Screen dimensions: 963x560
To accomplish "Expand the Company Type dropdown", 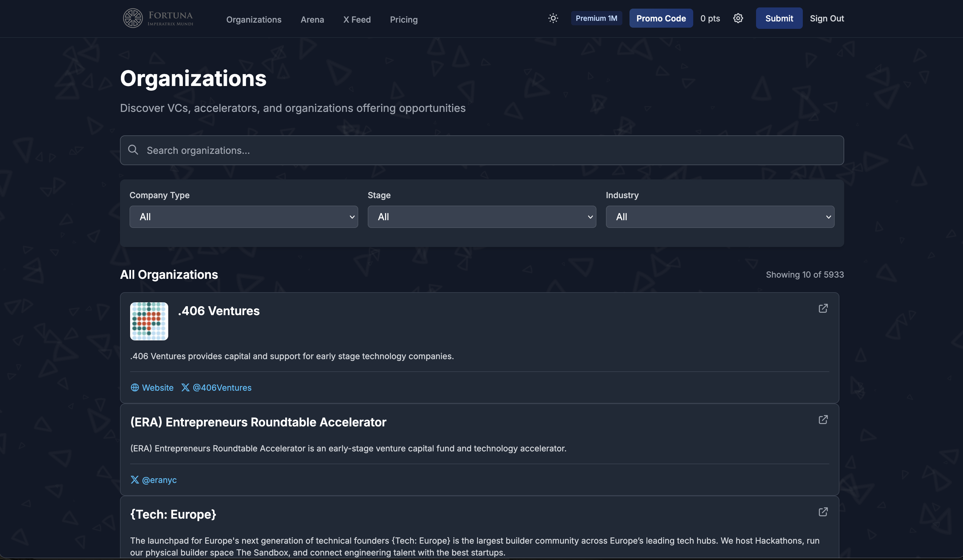I will [x=243, y=217].
